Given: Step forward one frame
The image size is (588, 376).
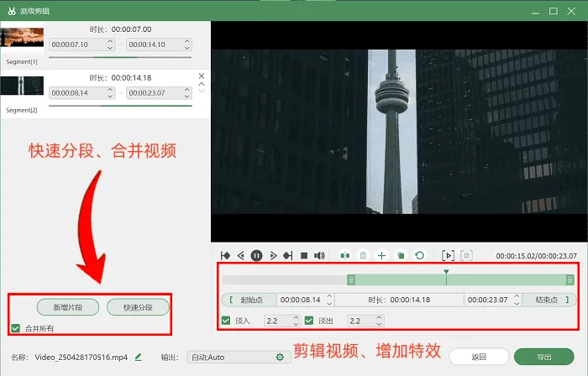Looking at the screenshot, I should [273, 256].
